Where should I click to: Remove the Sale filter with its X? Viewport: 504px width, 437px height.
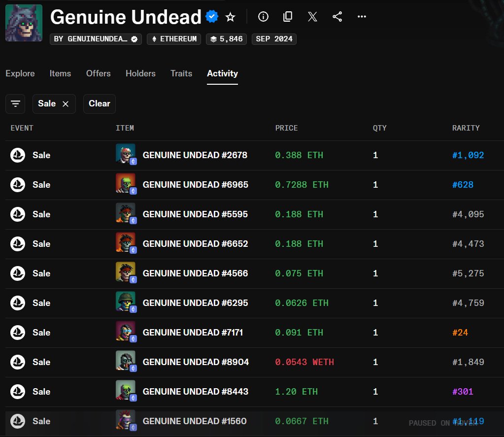(66, 104)
